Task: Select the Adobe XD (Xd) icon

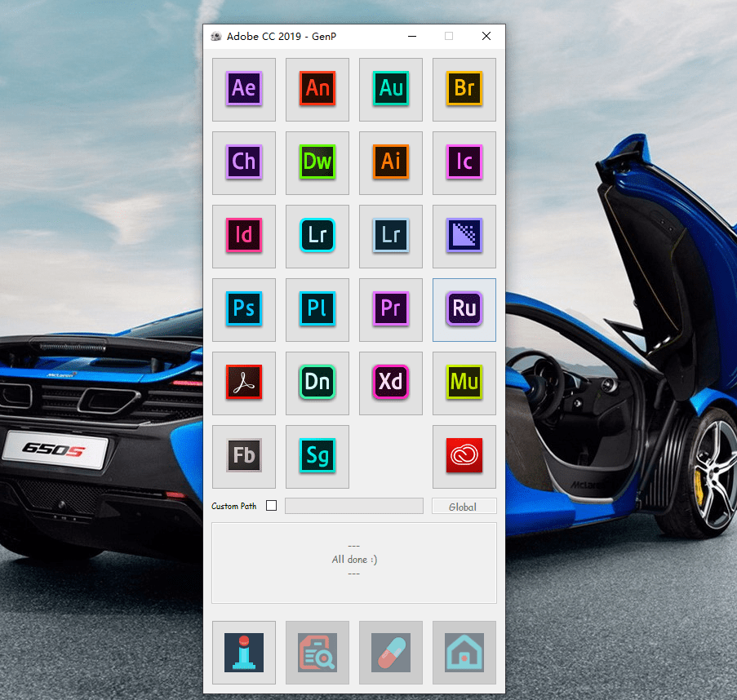Action: [x=391, y=383]
